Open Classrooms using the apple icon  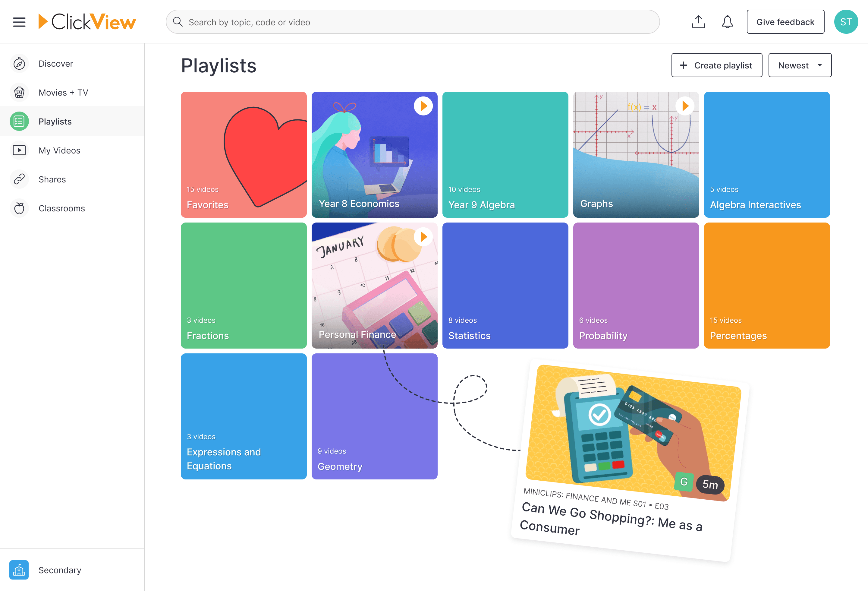point(19,208)
